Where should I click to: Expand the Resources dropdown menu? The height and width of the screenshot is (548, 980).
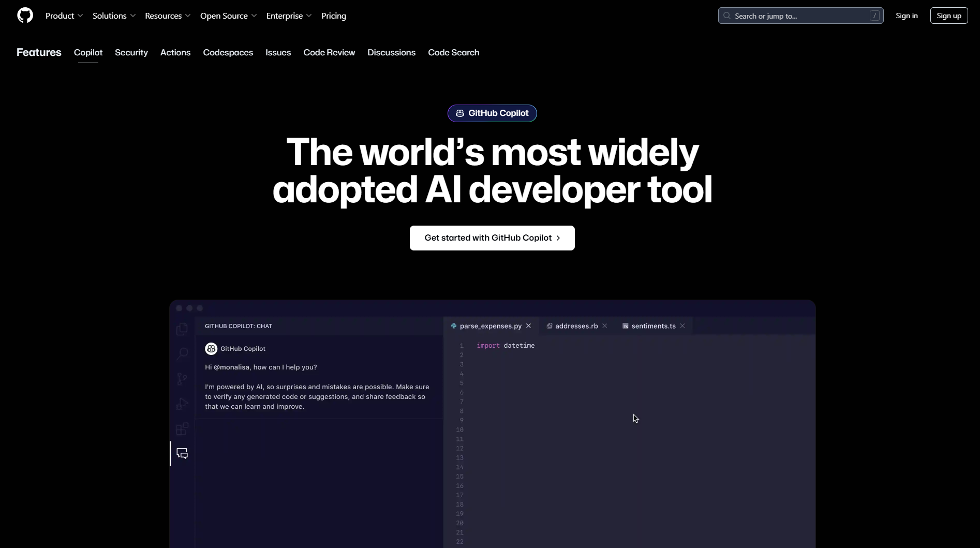point(168,16)
